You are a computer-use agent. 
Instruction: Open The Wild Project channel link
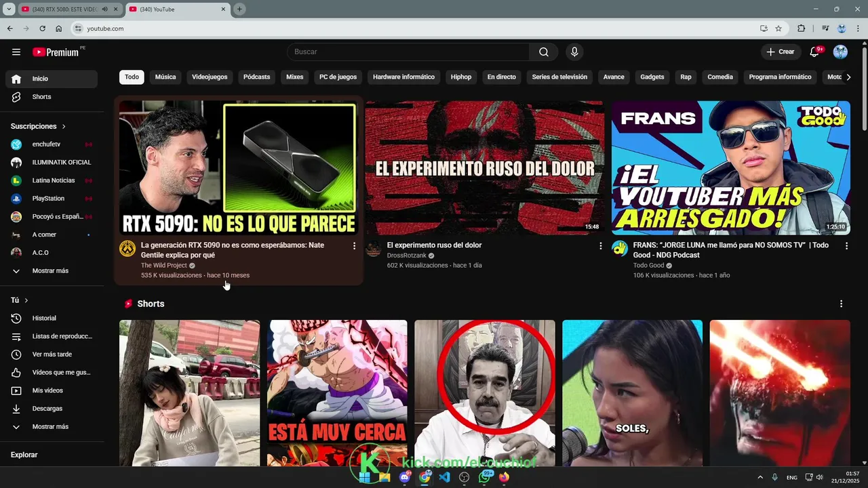point(164,266)
